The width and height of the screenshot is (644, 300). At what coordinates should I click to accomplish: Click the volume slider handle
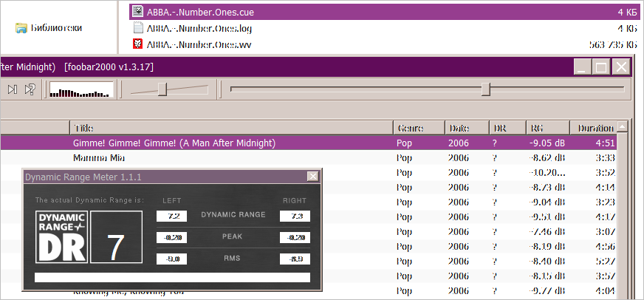click(x=162, y=89)
